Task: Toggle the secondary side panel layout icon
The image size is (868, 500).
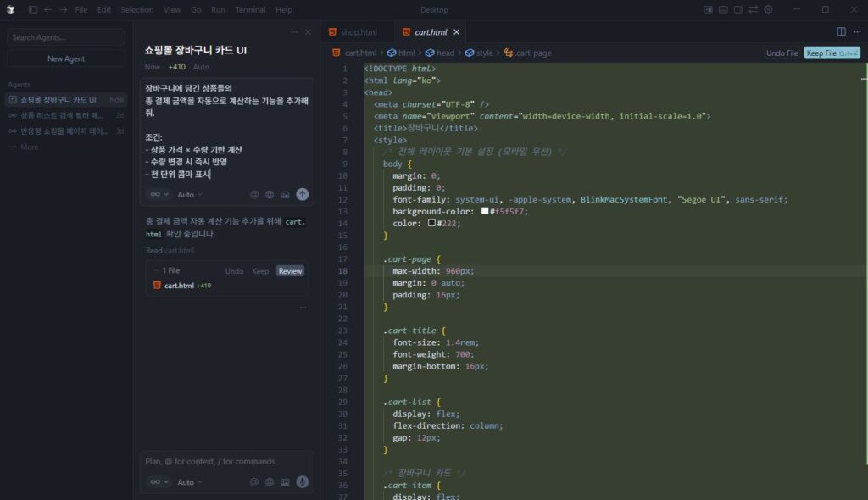Action: pyautogui.click(x=738, y=9)
